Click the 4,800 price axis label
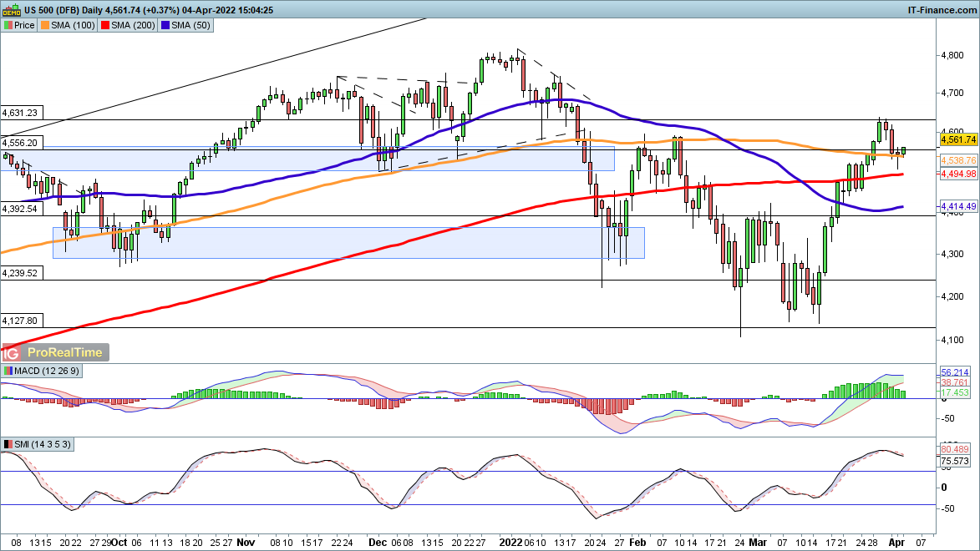980x551 pixels. tap(952, 55)
